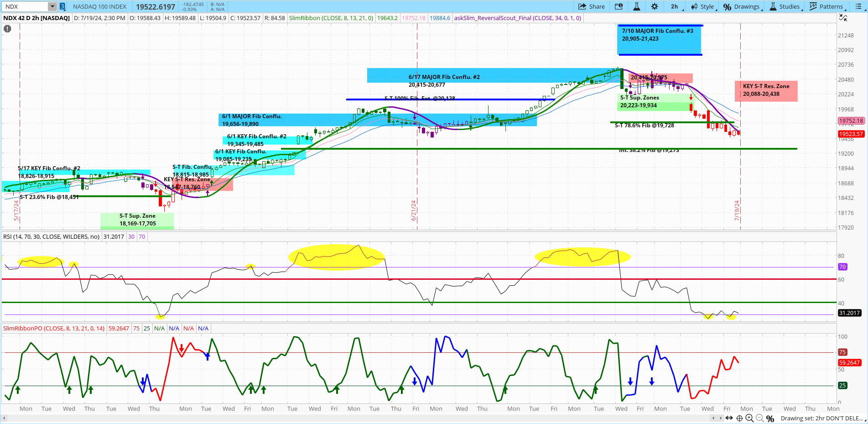
Task: Click the RSI study label to edit it
Action: point(51,236)
